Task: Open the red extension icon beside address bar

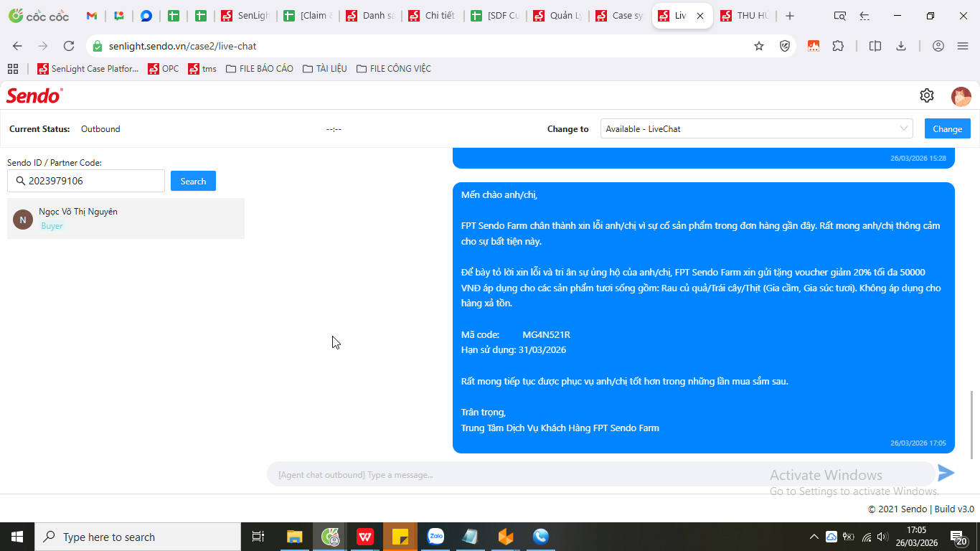Action: tap(814, 46)
